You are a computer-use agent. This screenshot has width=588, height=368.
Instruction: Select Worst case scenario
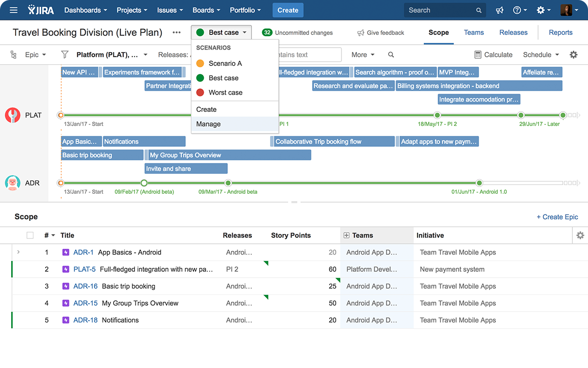coord(235,92)
